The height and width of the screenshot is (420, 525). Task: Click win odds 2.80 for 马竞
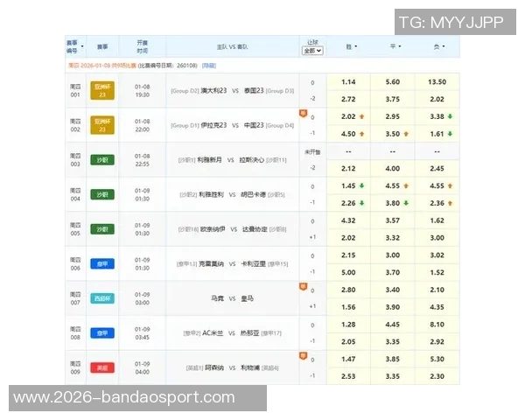point(348,290)
